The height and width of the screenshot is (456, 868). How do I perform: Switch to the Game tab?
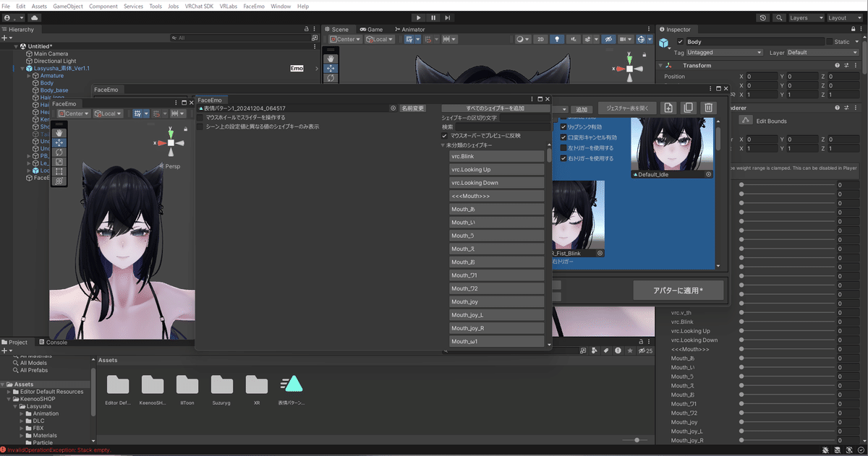coord(371,30)
